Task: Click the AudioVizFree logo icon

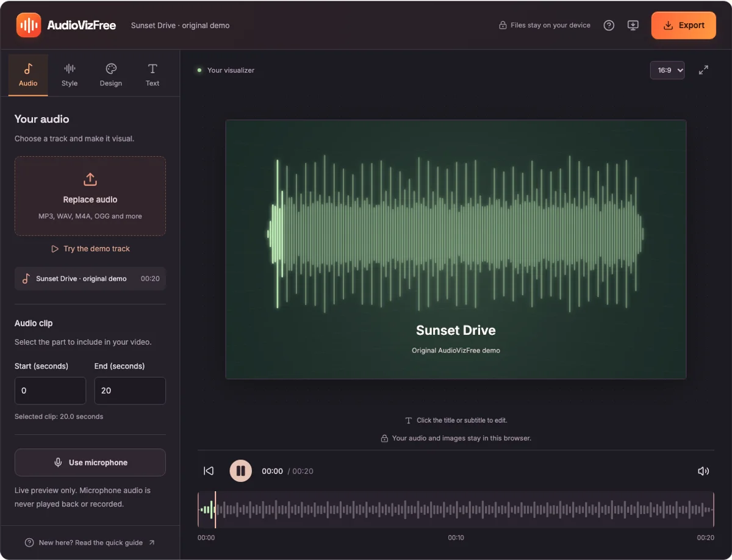Action: point(29,25)
